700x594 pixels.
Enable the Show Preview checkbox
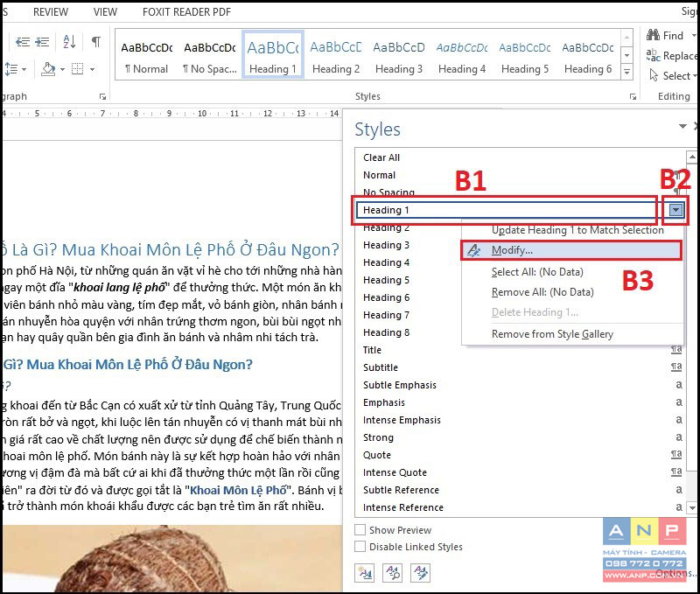[360, 530]
